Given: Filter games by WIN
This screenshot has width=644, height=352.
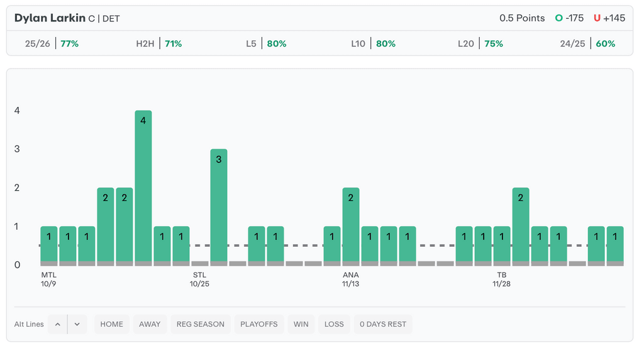Looking at the screenshot, I should click(x=301, y=324).
